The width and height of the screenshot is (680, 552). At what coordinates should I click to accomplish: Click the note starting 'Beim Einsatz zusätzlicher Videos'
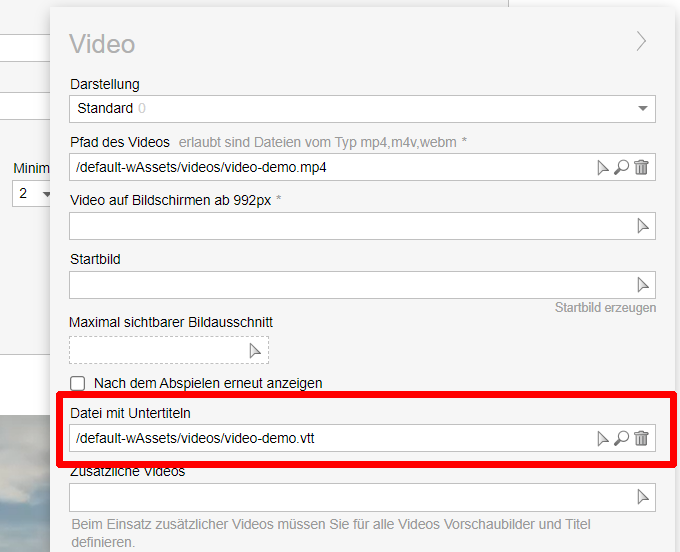pyautogui.click(x=331, y=533)
